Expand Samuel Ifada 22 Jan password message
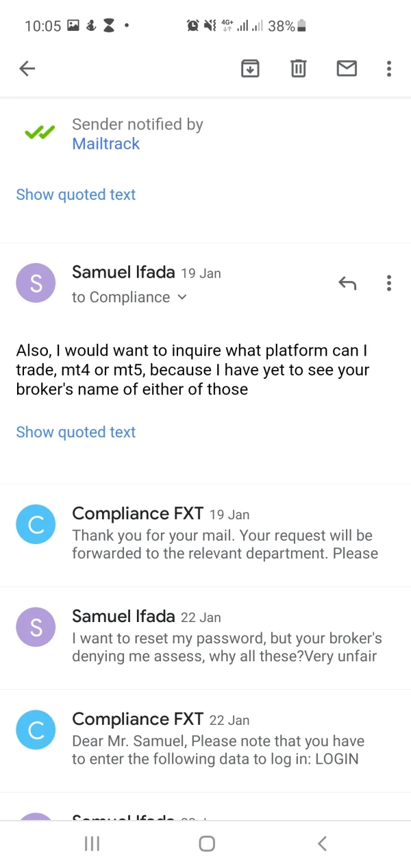411x868 pixels. point(226,638)
